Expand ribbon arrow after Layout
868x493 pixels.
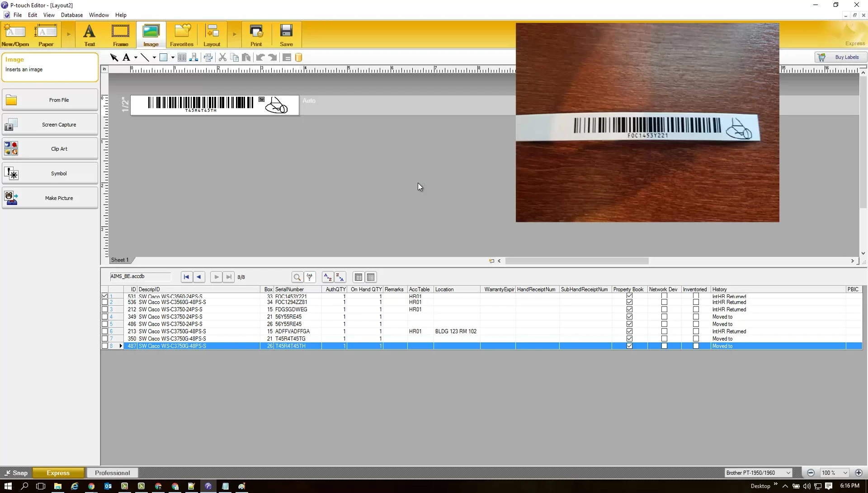tap(234, 34)
